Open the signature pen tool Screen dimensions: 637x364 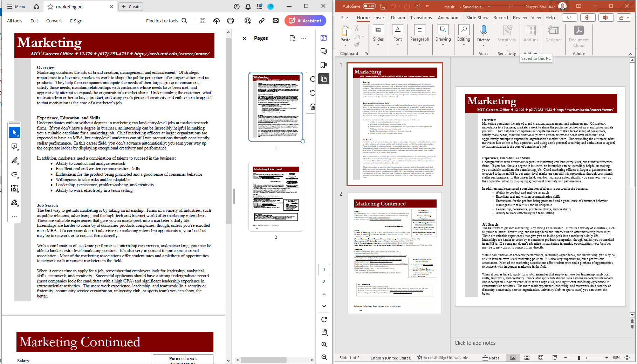14,202
